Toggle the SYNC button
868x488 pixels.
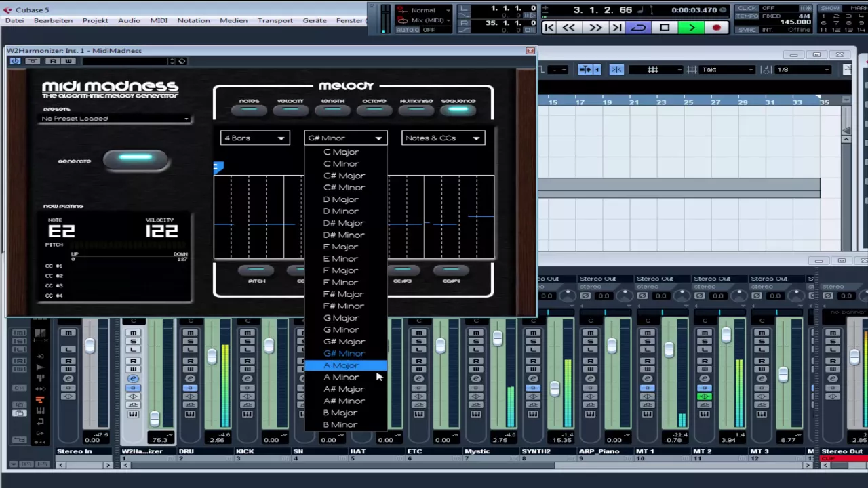tap(747, 30)
